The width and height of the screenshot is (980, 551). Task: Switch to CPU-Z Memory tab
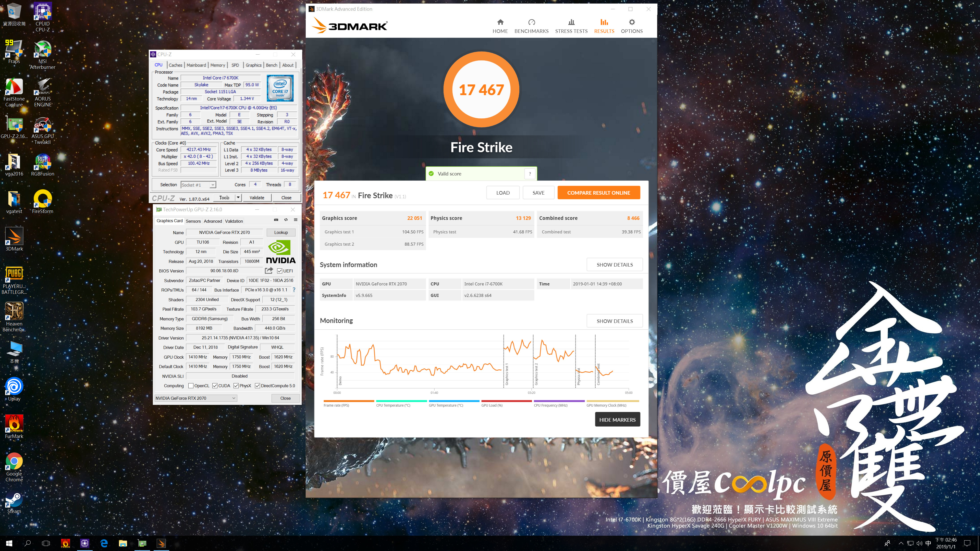218,65
